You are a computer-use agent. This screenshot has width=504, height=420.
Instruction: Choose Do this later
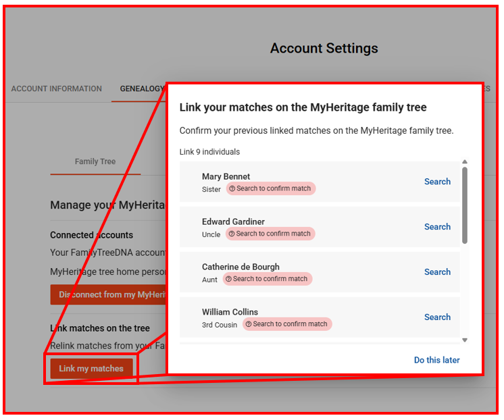coord(436,360)
